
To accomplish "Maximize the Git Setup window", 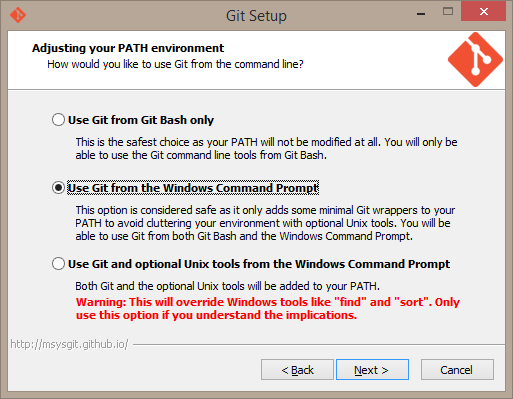I will (448, 12).
